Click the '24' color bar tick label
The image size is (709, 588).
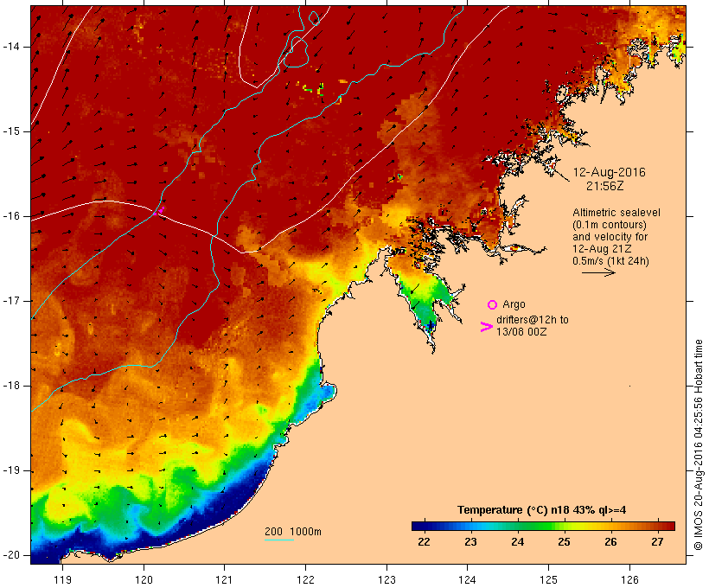tap(517, 542)
